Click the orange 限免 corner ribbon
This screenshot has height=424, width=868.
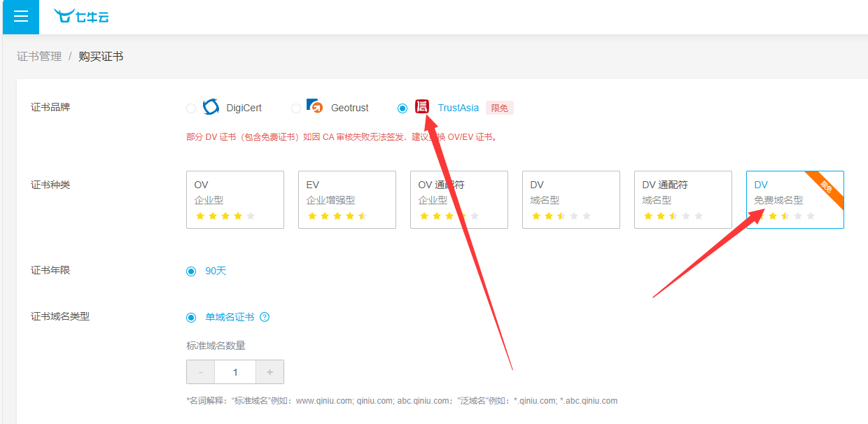(825, 188)
